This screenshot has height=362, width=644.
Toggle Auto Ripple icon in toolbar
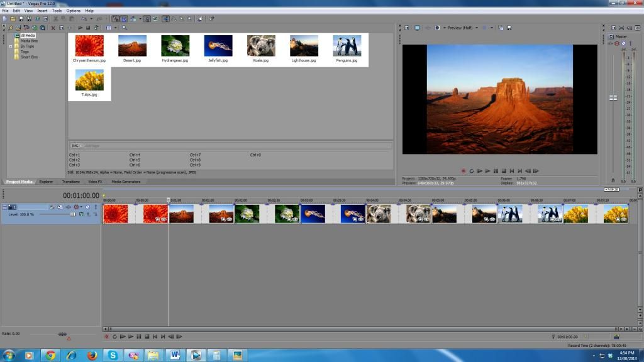pyautogui.click(x=133, y=19)
